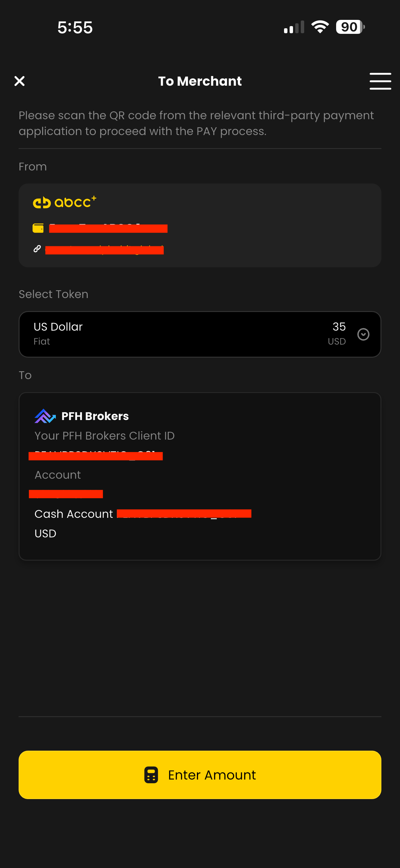The width and height of the screenshot is (400, 868).
Task: Close the To Merchant screen
Action: [x=20, y=81]
